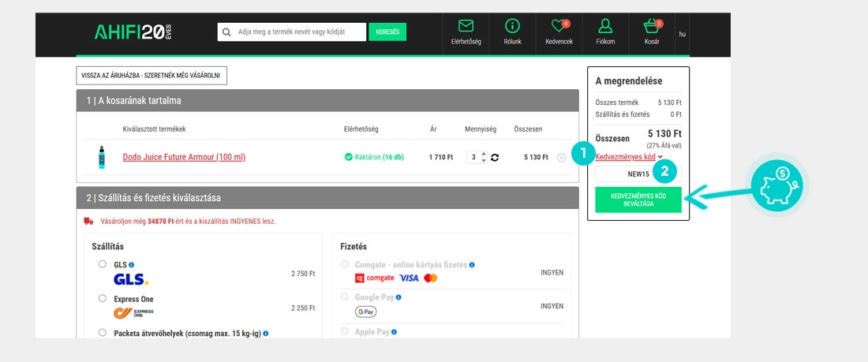Click the 'Raktáron (16 db)' availability text
The height and width of the screenshot is (362, 868).
pyautogui.click(x=379, y=157)
